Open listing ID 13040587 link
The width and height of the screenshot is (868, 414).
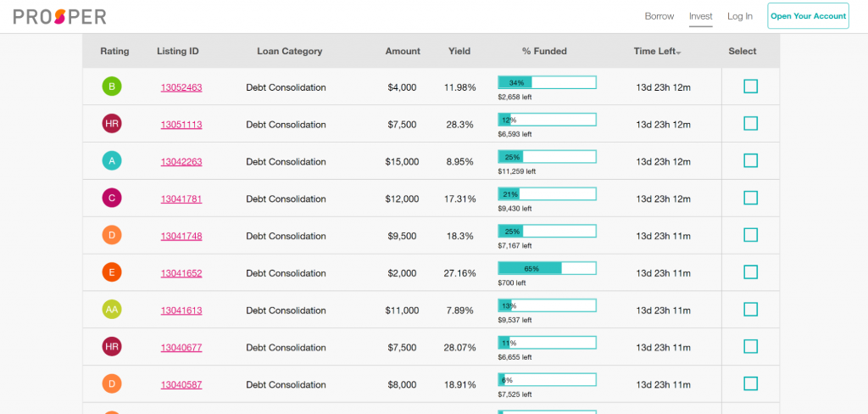click(181, 384)
